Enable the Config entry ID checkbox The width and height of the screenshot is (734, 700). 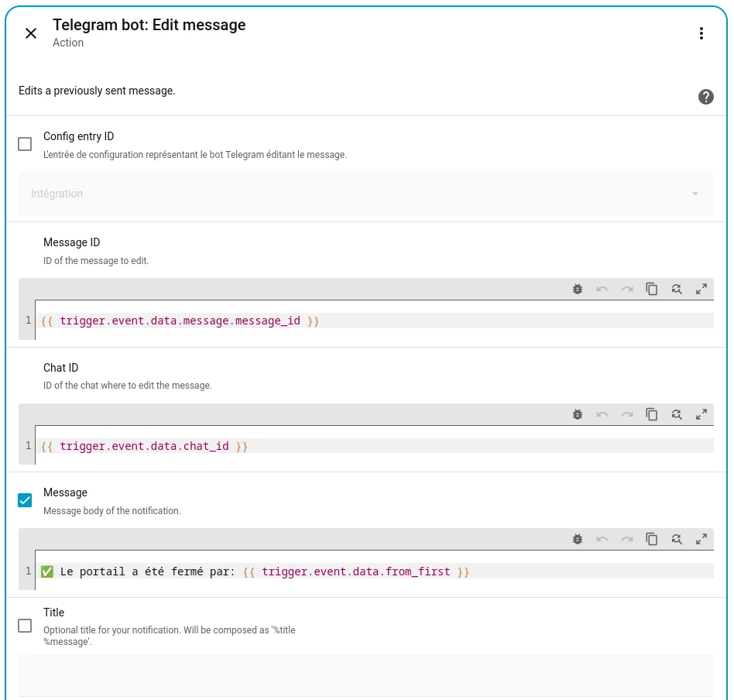point(25,144)
